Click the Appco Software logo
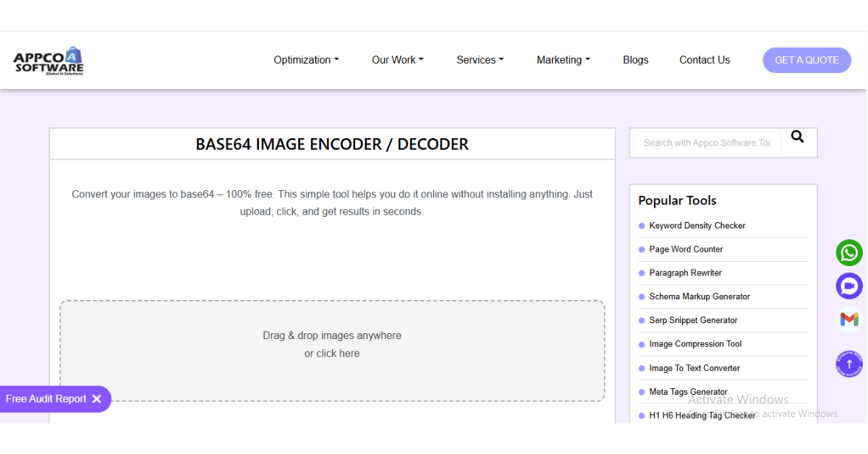 coord(46,60)
